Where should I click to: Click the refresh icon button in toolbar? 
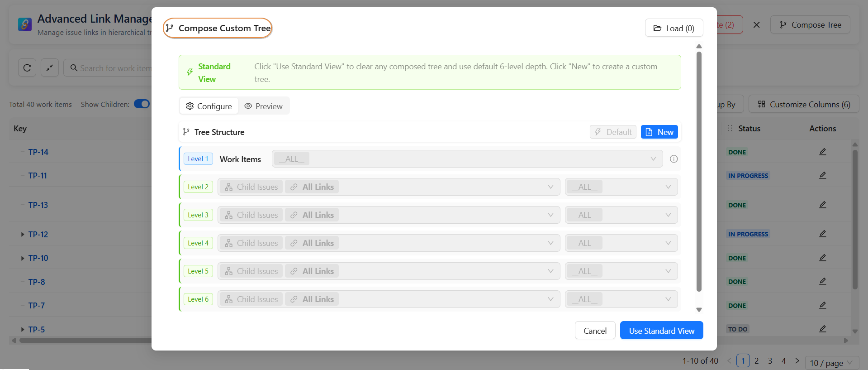pos(27,68)
